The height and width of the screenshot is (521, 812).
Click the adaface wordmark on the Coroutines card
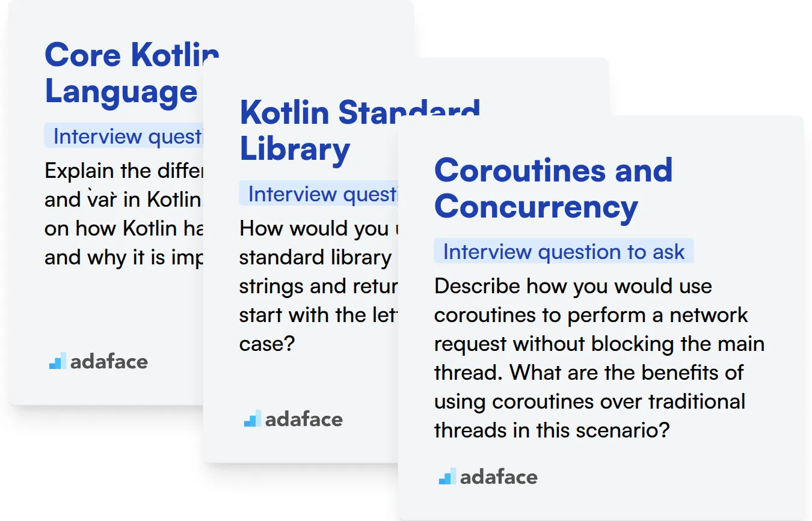[x=499, y=477]
